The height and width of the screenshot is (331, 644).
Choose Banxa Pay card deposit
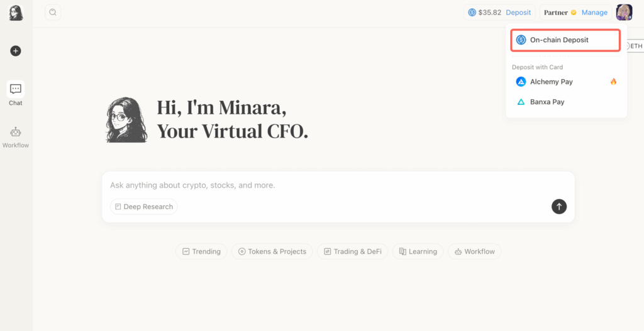(547, 102)
